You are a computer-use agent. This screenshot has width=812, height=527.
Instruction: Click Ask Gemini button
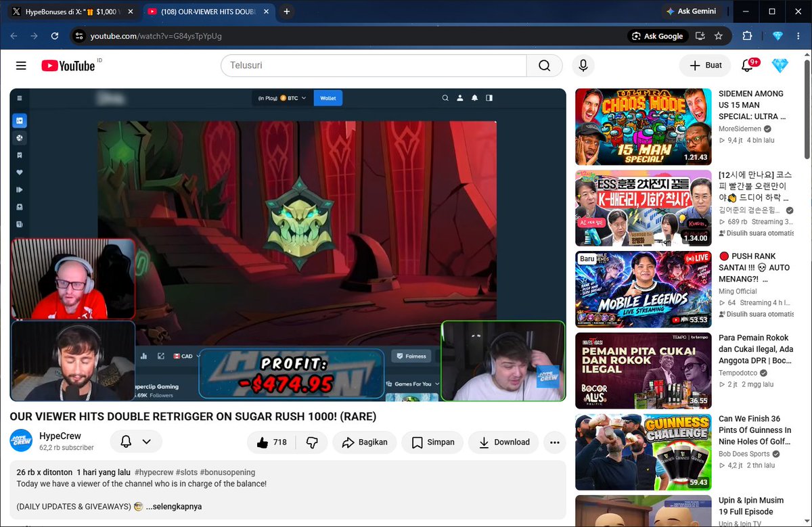tap(693, 12)
